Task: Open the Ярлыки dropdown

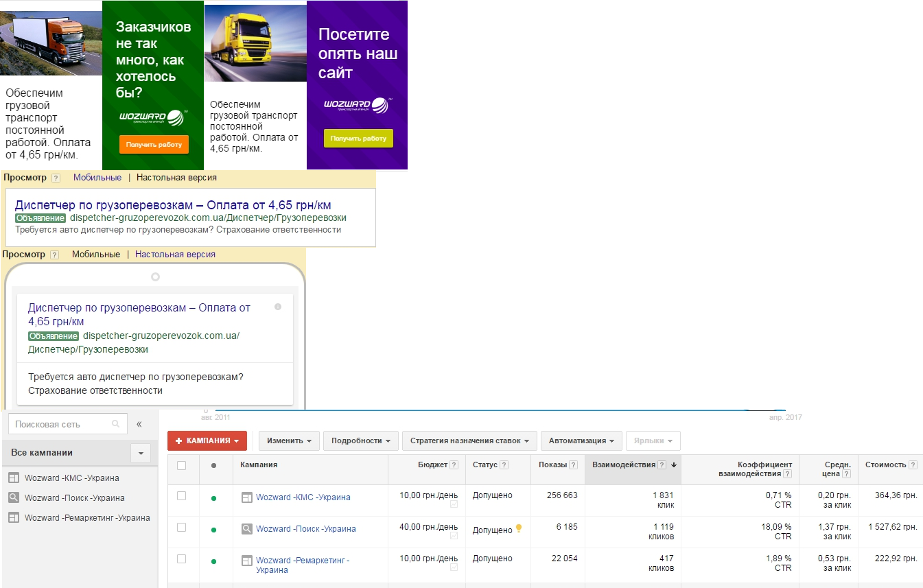Action: point(653,440)
